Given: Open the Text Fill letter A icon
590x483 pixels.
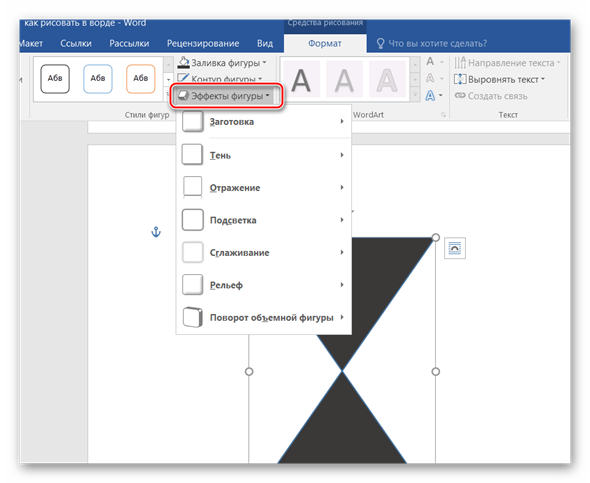Looking at the screenshot, I should [x=430, y=61].
